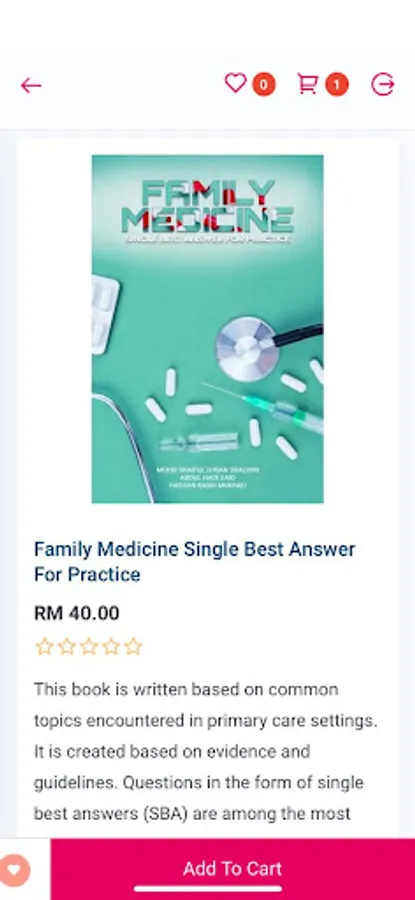Open the wishlist heart icon

pos(235,83)
